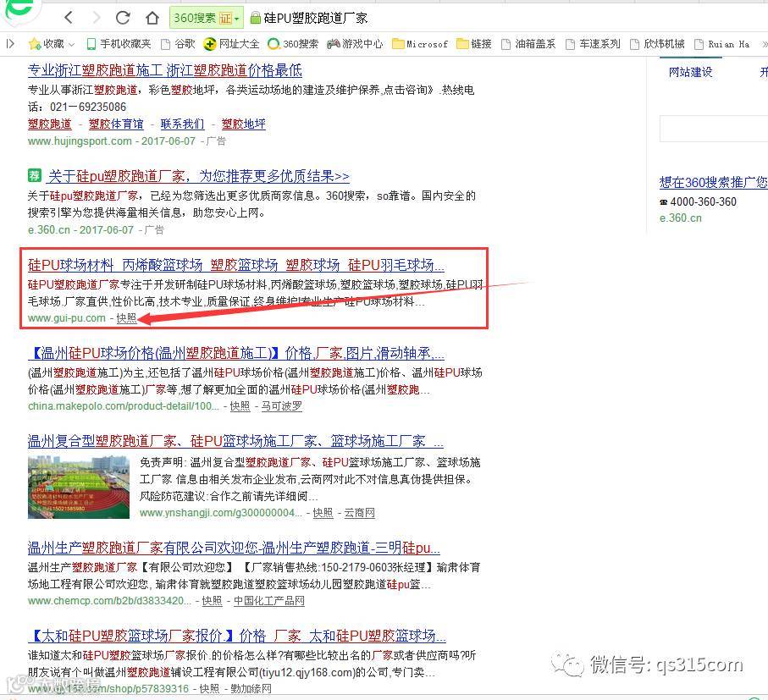
Task: Click e.360.cn link in right sidebar
Action: pos(680,218)
